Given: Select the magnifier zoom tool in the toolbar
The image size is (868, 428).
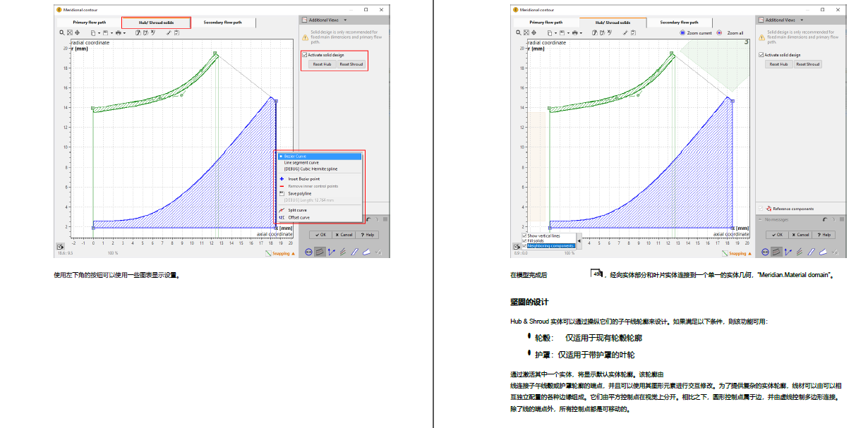Looking at the screenshot, I should click(x=61, y=32).
